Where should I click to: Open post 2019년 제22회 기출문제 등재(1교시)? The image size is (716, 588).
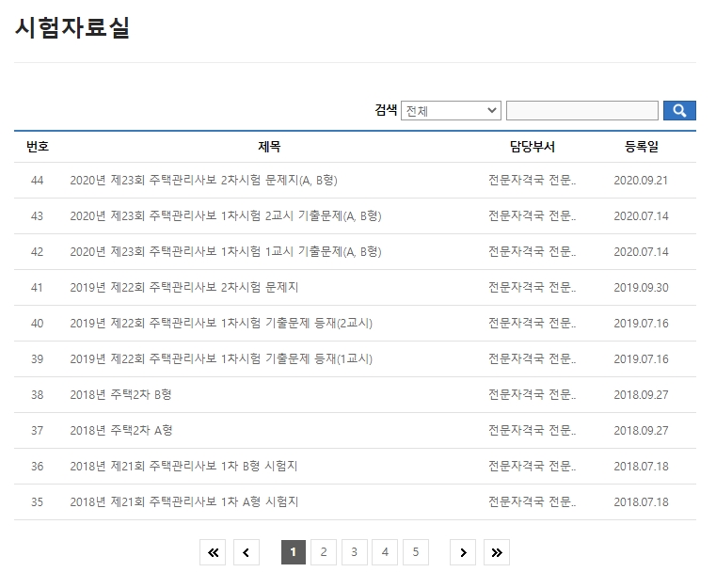221,358
